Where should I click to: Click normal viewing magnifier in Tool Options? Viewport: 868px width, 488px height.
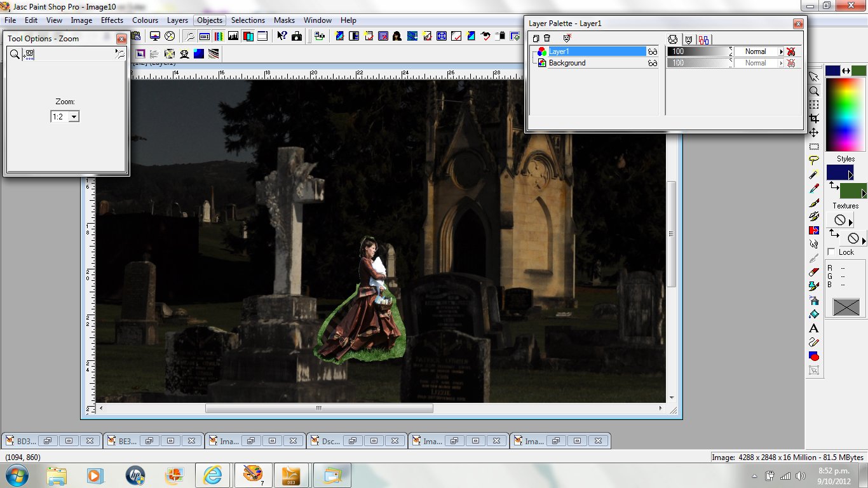pos(15,55)
